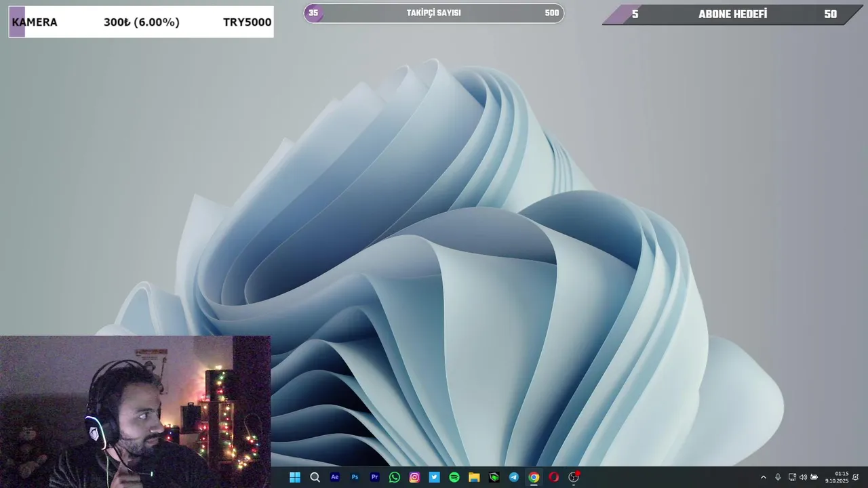Launch Adobe Photoshop from taskbar
868x488 pixels.
(x=355, y=477)
